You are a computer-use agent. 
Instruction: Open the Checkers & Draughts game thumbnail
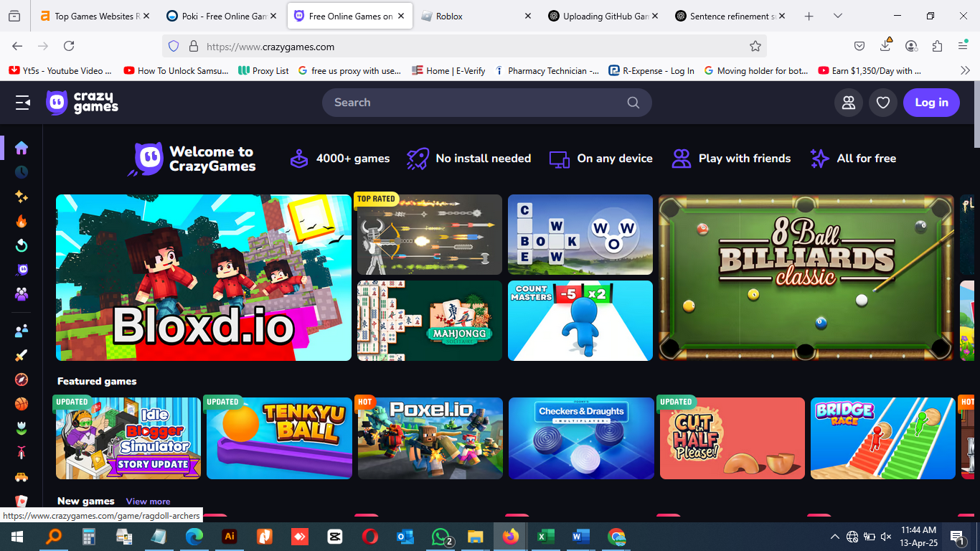[x=581, y=438]
